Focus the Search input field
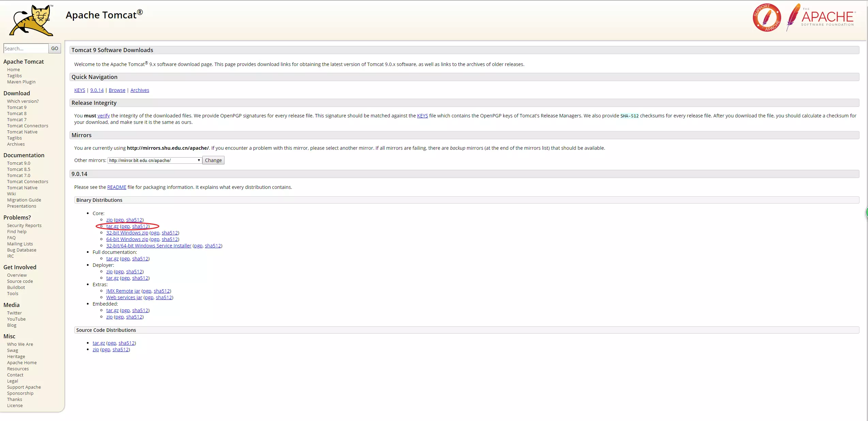Viewport: 868px width, 421px height. [26, 48]
